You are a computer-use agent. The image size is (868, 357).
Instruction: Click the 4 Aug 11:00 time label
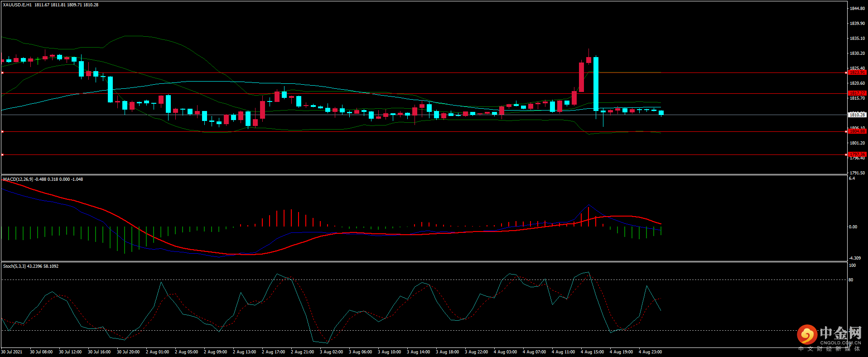(x=563, y=352)
